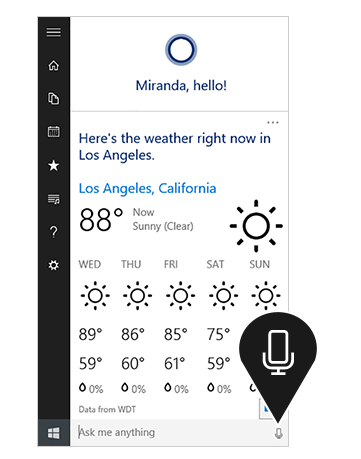Open the Reminders calendar icon
This screenshot has height=459, width=361.
[x=54, y=131]
